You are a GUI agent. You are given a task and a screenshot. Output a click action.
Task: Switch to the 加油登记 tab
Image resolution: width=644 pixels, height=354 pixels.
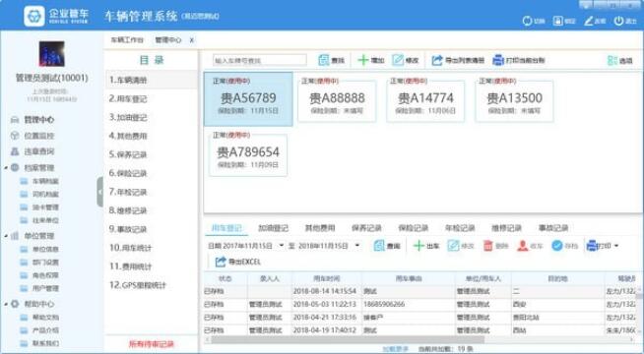tap(273, 228)
